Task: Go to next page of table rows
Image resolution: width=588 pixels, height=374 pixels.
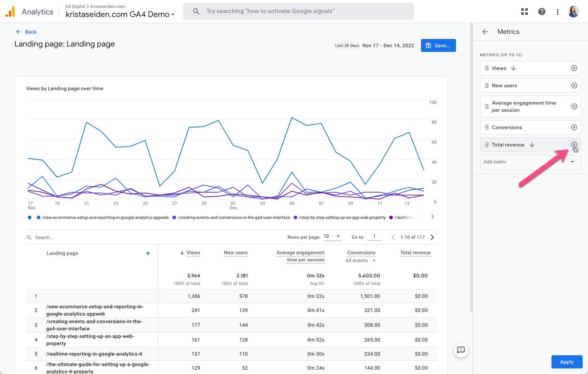Action: tap(432, 237)
